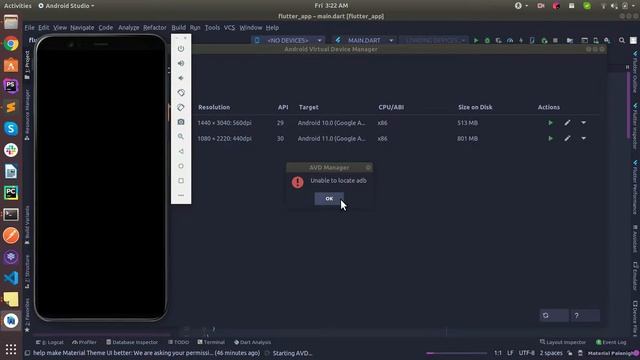
Task: Launch the API 29 virtual device
Action: point(550,123)
